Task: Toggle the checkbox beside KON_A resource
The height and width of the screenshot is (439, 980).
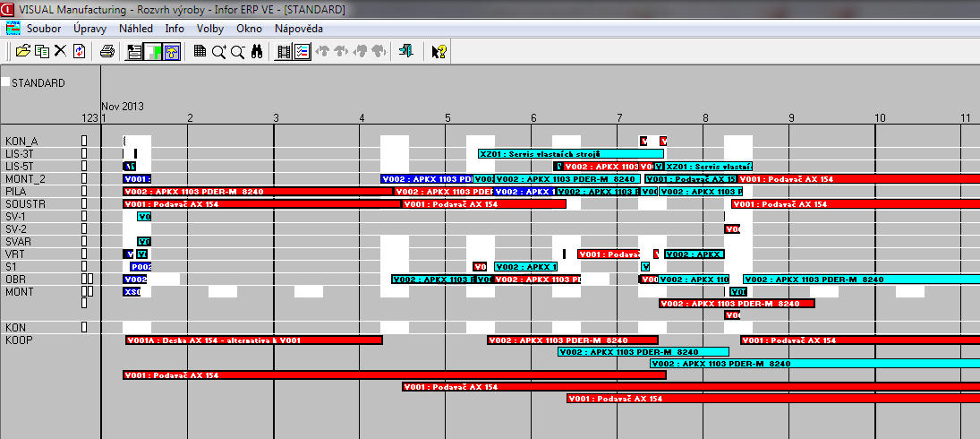Action: [x=85, y=142]
